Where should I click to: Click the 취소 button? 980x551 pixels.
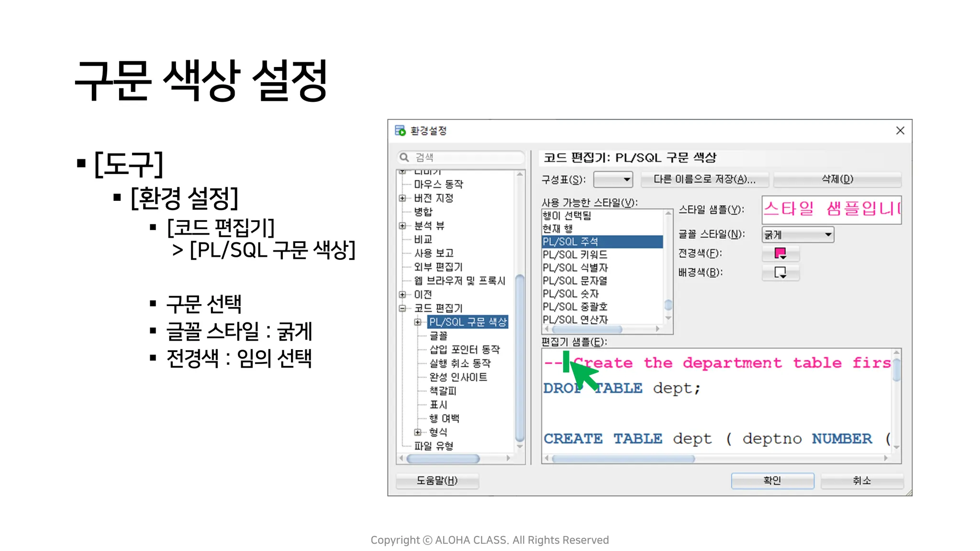862,481
